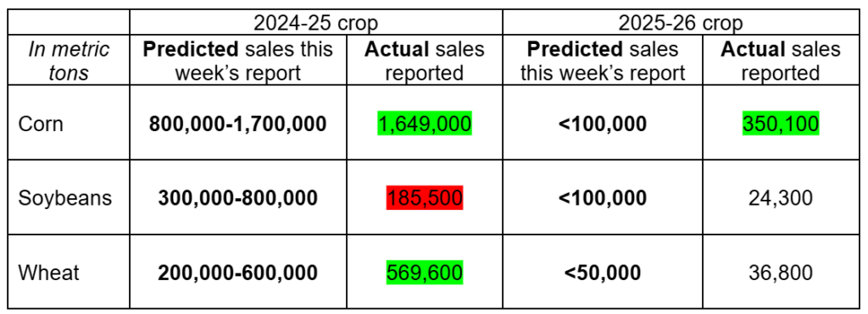The width and height of the screenshot is (868, 314).
Task: Select the 24,300 soybeans actual sales cell
Action: pyautogui.click(x=780, y=198)
